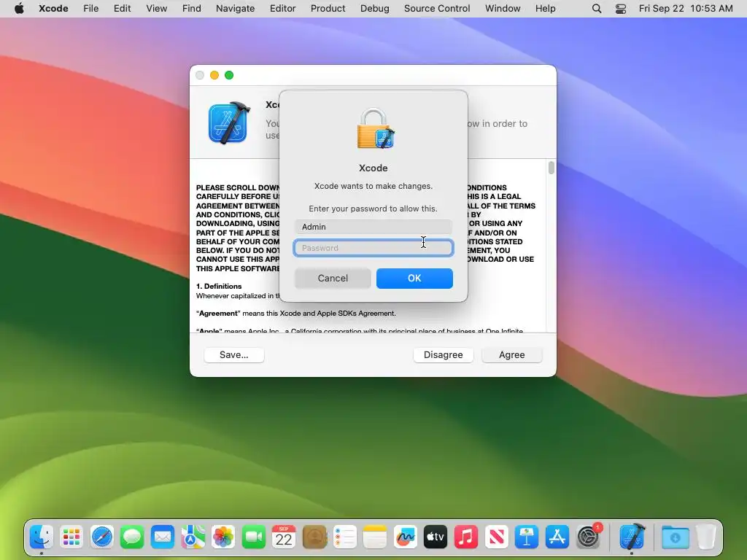
Task: Open System Settings in the Dock
Action: 588,537
